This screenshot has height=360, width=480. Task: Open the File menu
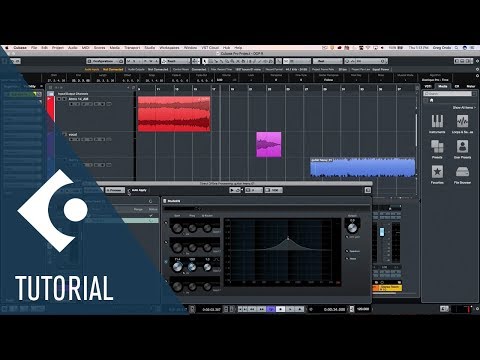[x=34, y=48]
